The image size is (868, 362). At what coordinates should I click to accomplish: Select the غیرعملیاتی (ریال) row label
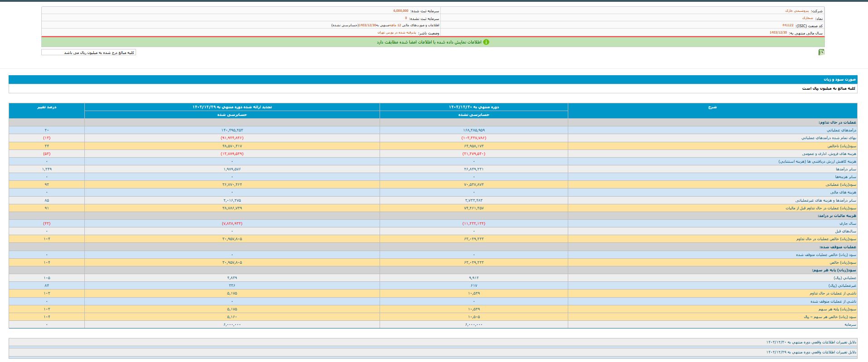[x=842, y=285]
